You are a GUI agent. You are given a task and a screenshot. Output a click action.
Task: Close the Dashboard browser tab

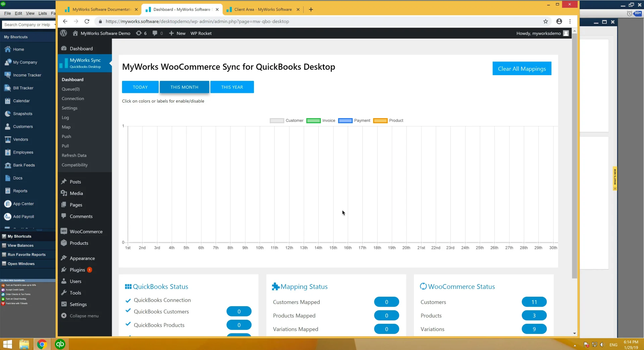(217, 9)
